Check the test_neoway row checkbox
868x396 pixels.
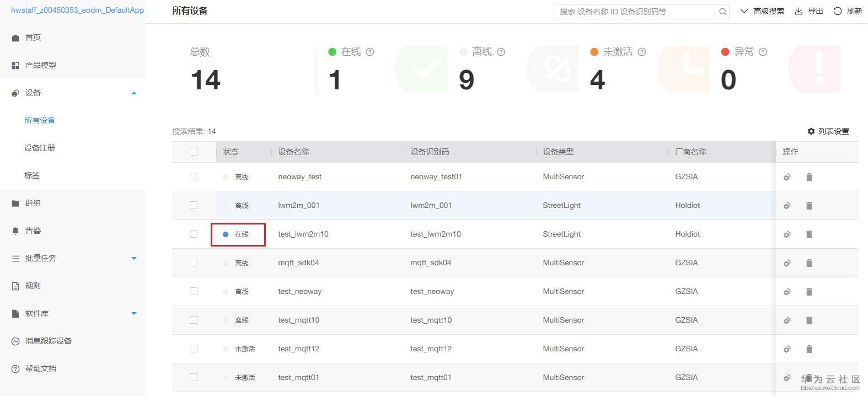tap(194, 291)
